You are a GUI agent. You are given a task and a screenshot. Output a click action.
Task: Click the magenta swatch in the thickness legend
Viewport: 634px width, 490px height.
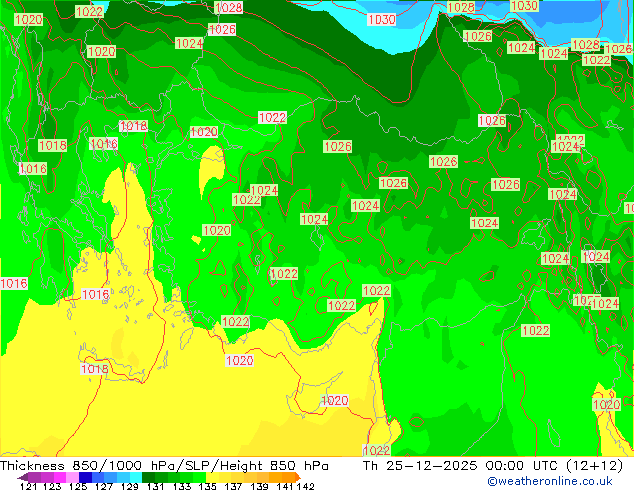[x=60, y=477]
